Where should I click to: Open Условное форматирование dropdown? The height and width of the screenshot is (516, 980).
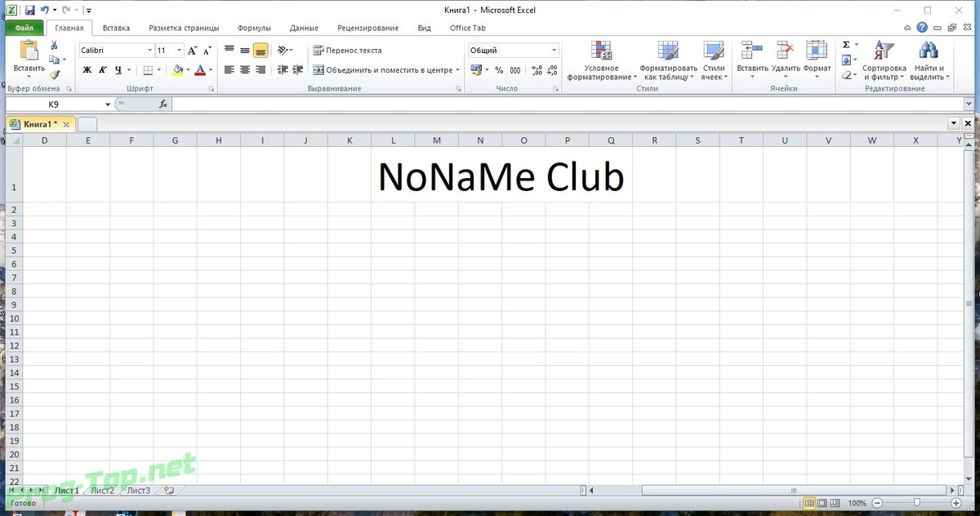(x=602, y=60)
